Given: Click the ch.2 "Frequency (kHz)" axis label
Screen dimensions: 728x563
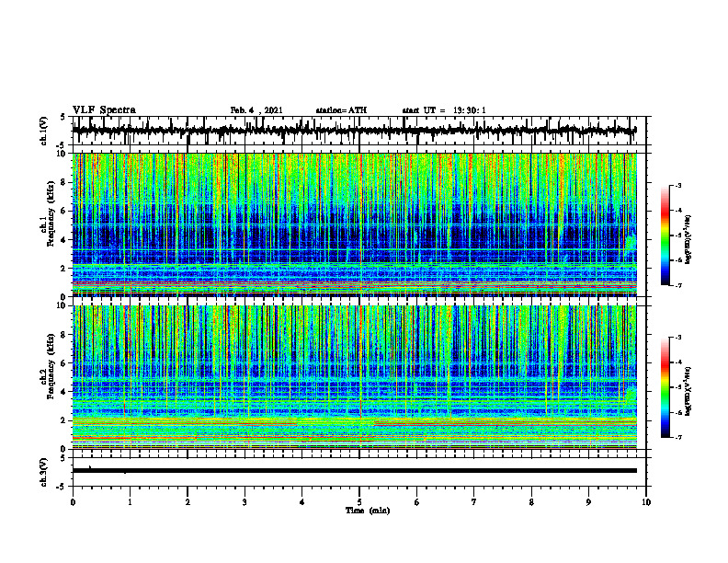Looking at the screenshot, I should click(51, 366).
